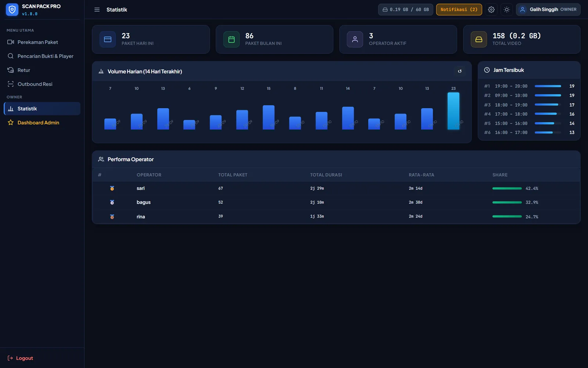Click the 24.7% share value
The width and height of the screenshot is (588, 368).
coord(532,217)
